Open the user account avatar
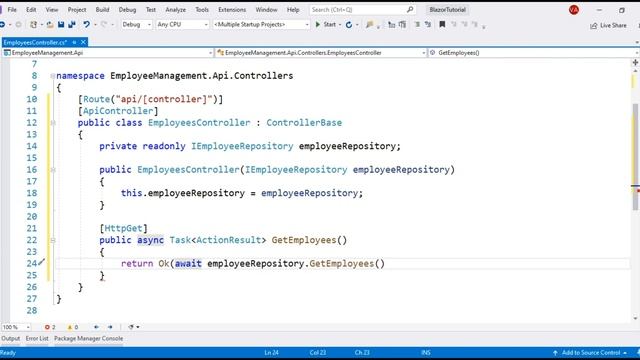 (573, 10)
